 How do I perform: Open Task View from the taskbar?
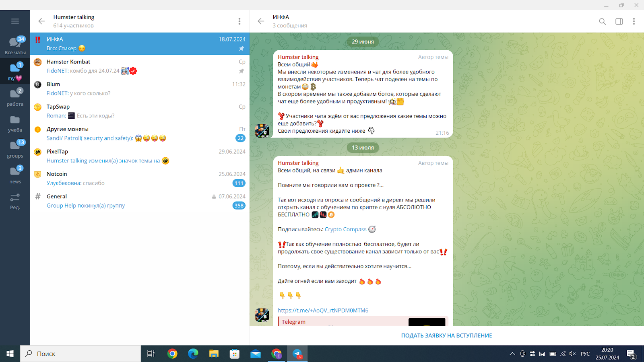tap(151, 354)
